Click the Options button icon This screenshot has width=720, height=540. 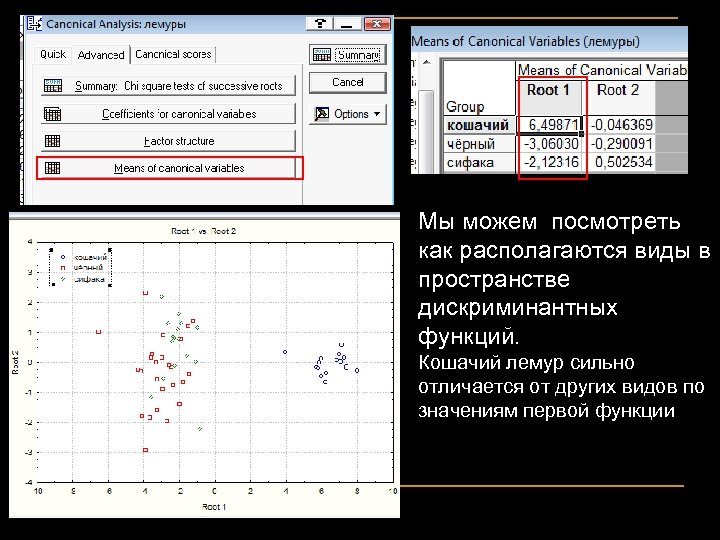[321, 113]
